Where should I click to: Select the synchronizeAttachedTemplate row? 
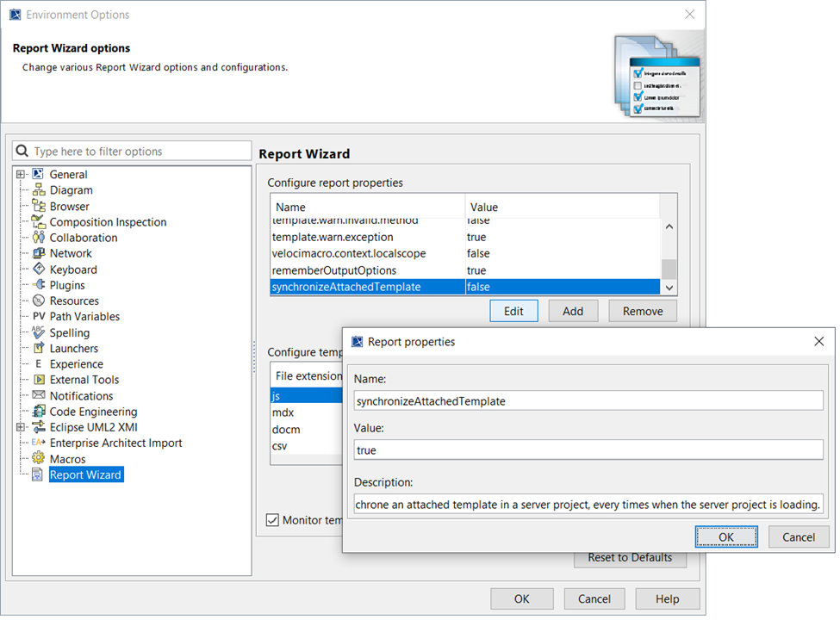tap(465, 287)
